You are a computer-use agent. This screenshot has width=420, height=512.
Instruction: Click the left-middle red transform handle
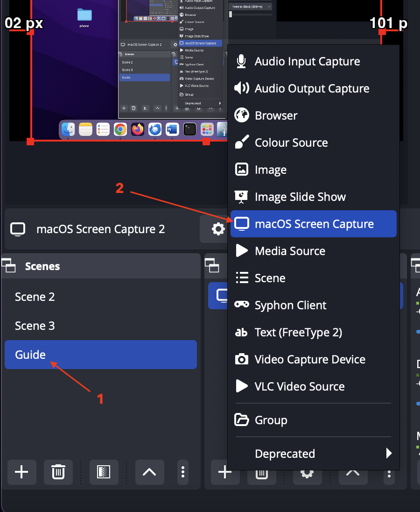tap(30, 31)
